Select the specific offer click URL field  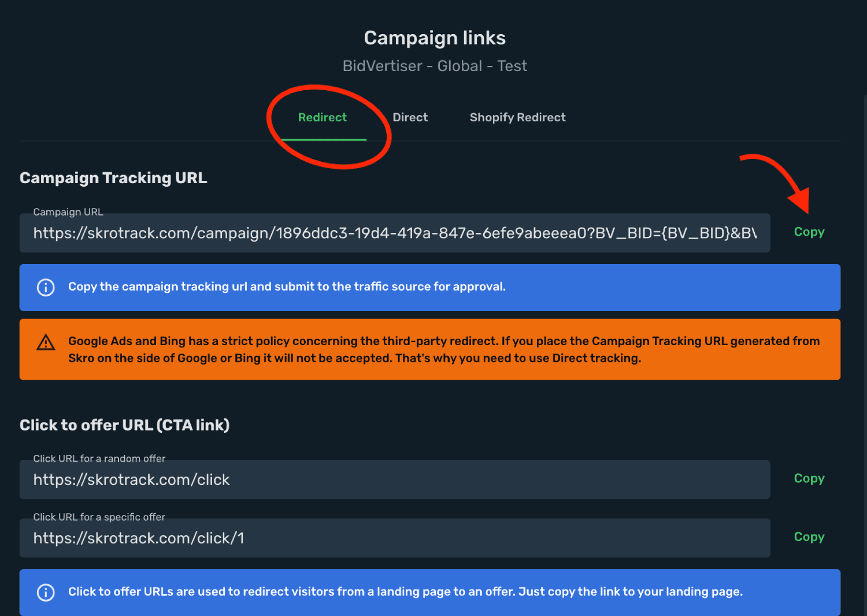[x=395, y=538]
